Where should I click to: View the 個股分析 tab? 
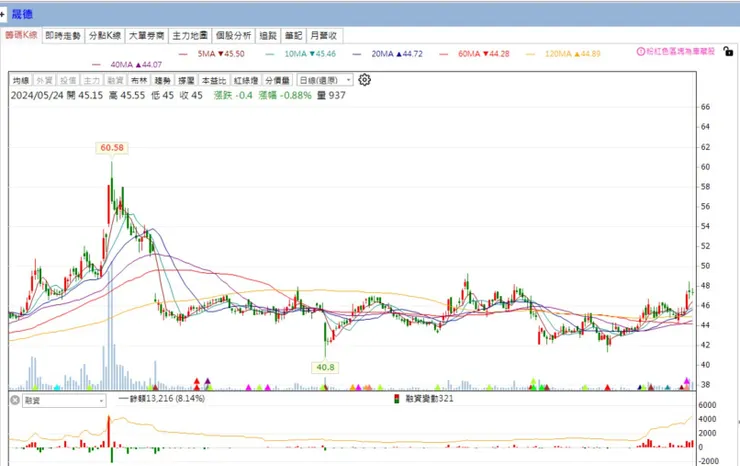(233, 36)
